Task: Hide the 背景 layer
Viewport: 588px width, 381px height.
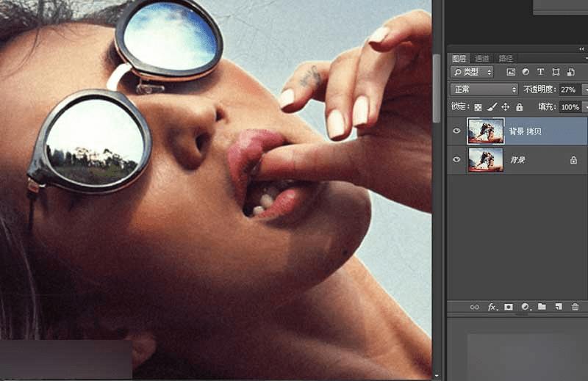Action: [x=456, y=159]
